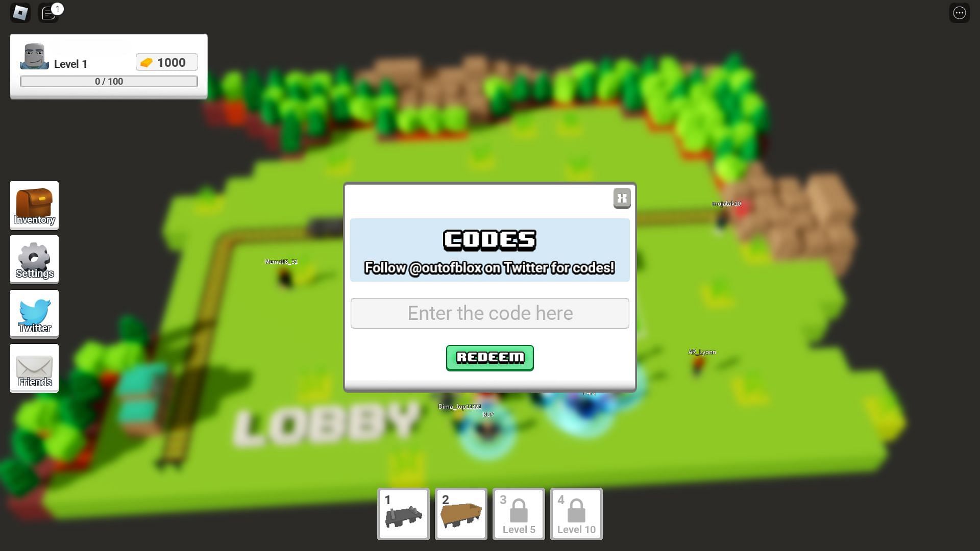Viewport: 980px width, 551px height.
Task: Open the Inventory panel
Action: (34, 205)
